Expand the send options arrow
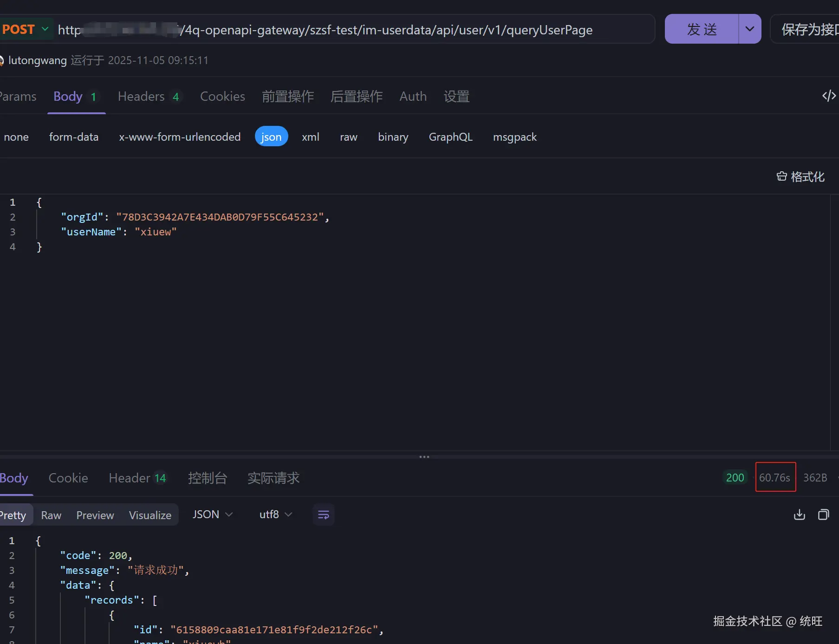Screen dimensions: 839x644 (x=750, y=29)
